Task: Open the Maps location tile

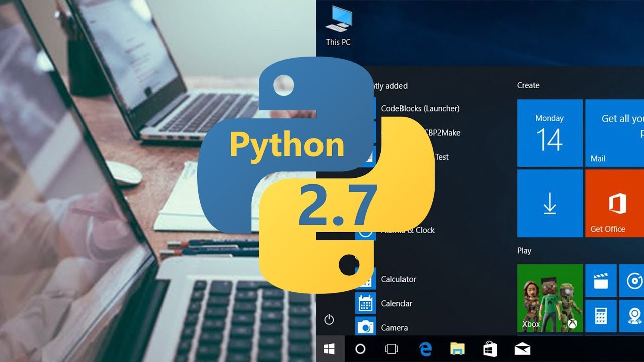Action: tap(631, 316)
